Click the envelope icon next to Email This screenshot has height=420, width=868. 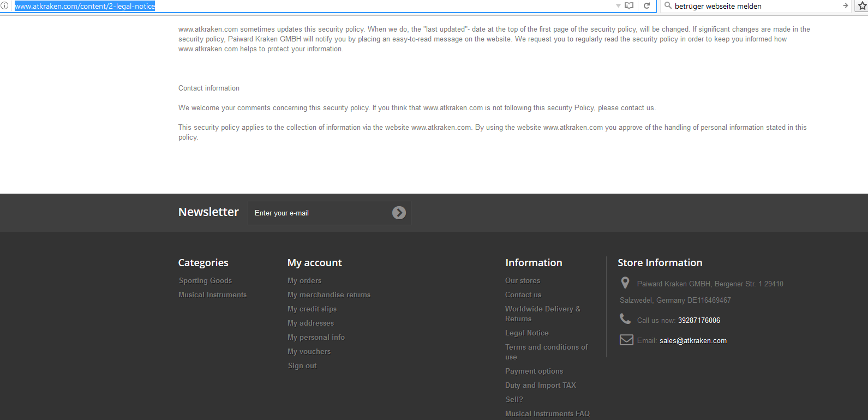click(x=626, y=340)
